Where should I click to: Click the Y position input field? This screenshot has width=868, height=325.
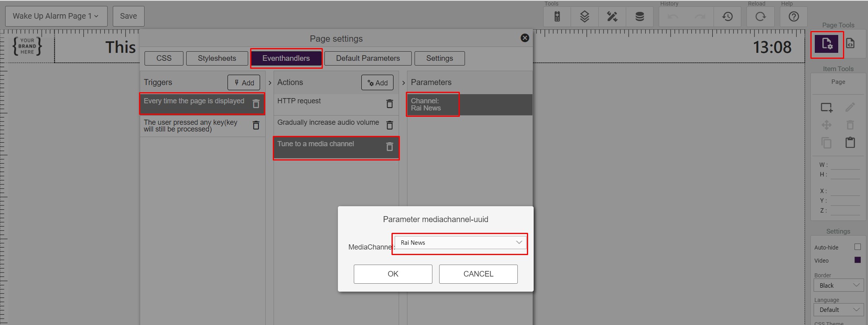(845, 201)
